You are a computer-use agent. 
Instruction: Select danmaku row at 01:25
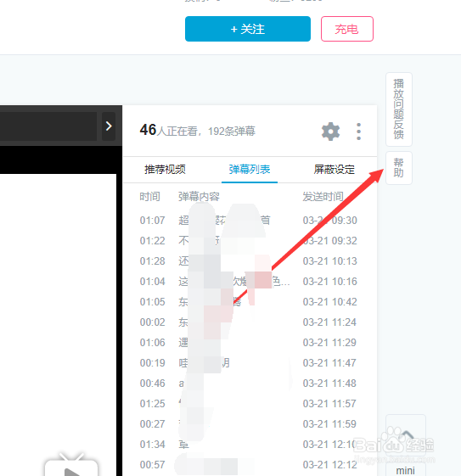250,403
